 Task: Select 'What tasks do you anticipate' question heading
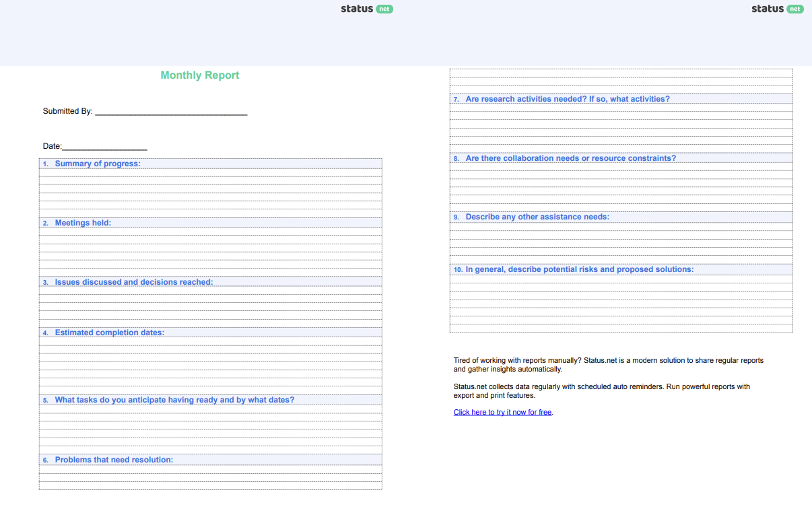[174, 400]
